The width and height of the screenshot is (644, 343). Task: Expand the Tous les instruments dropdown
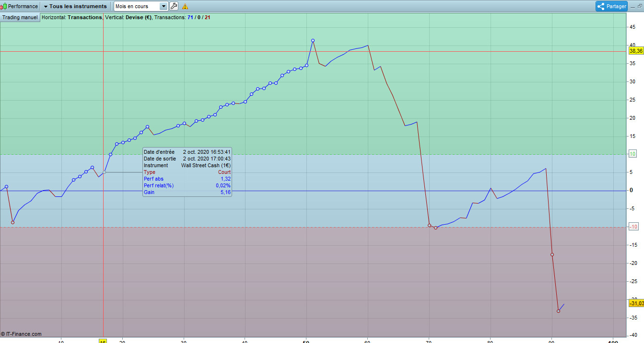pos(75,6)
